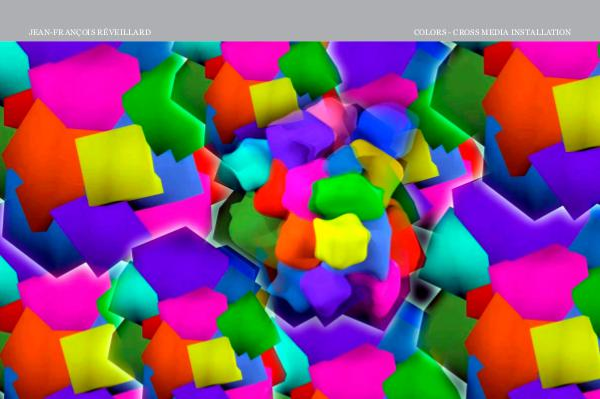This screenshot has width=600, height=399.
Task: Click the partially cut yellow square at upper-right edge
Action: pos(577,113)
